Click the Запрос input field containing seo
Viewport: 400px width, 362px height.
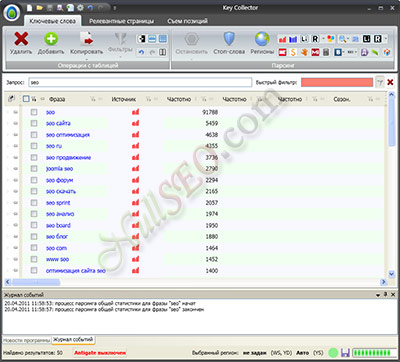[140, 82]
